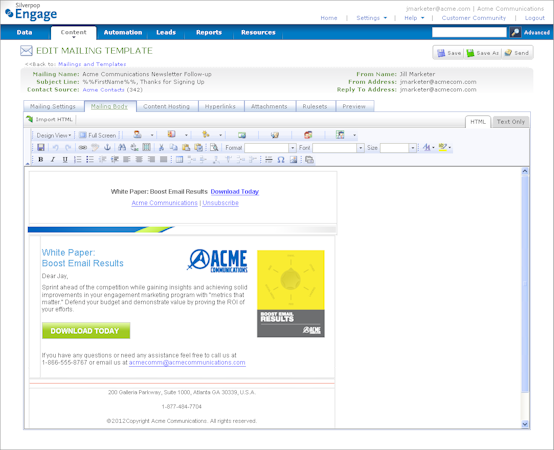This screenshot has width=554, height=450.
Task: Click the Advanced search link
Action: click(537, 32)
